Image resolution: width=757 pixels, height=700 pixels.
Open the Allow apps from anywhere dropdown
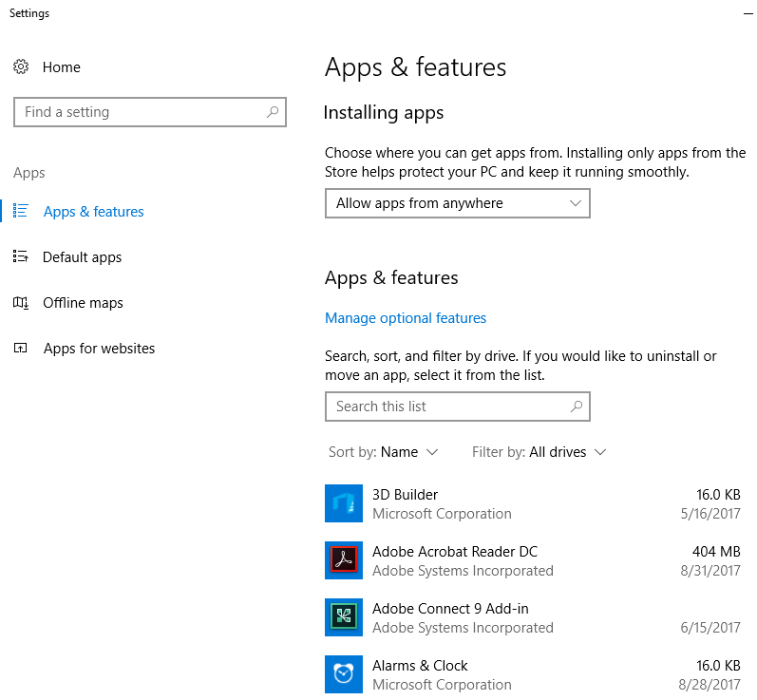458,203
